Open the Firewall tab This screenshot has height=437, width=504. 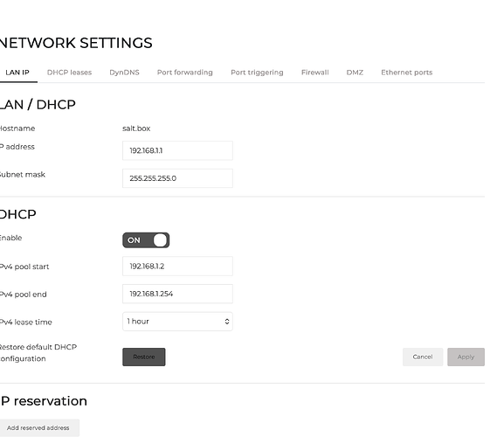coord(315,73)
